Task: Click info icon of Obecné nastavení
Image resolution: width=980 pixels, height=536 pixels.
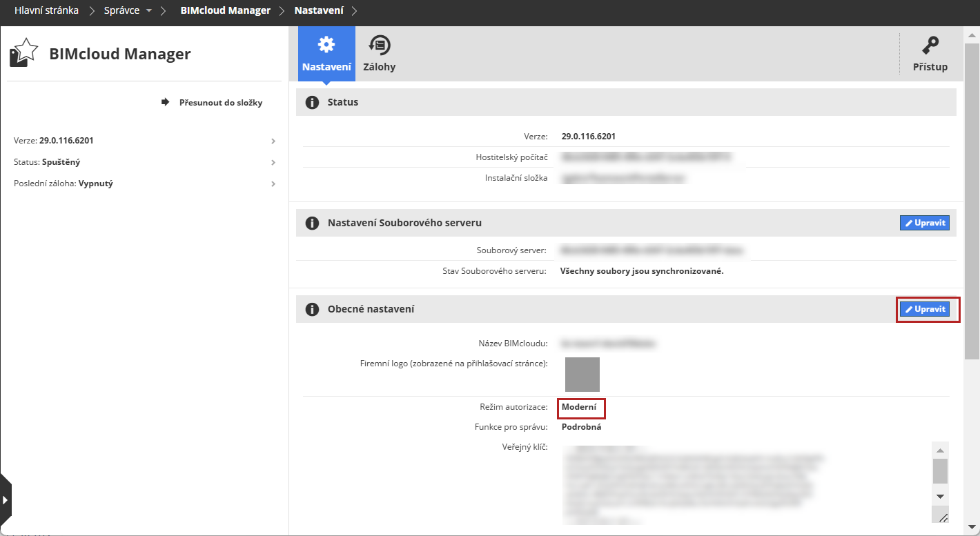Action: point(312,309)
